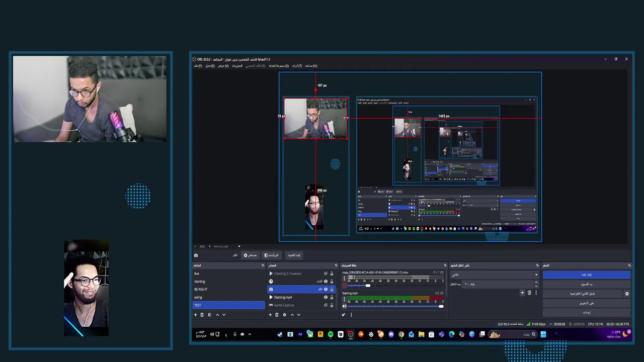Open options menu for .mov audio track

point(344,278)
